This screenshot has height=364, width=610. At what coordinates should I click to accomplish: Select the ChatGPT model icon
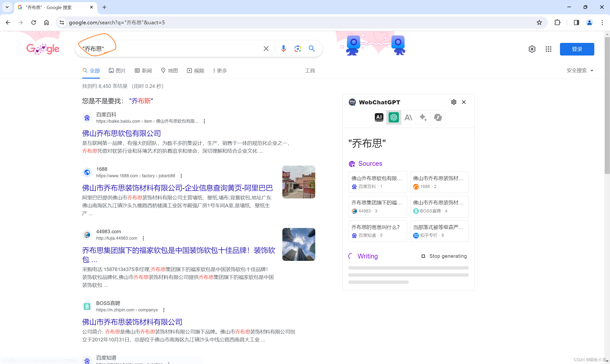pyautogui.click(x=394, y=117)
